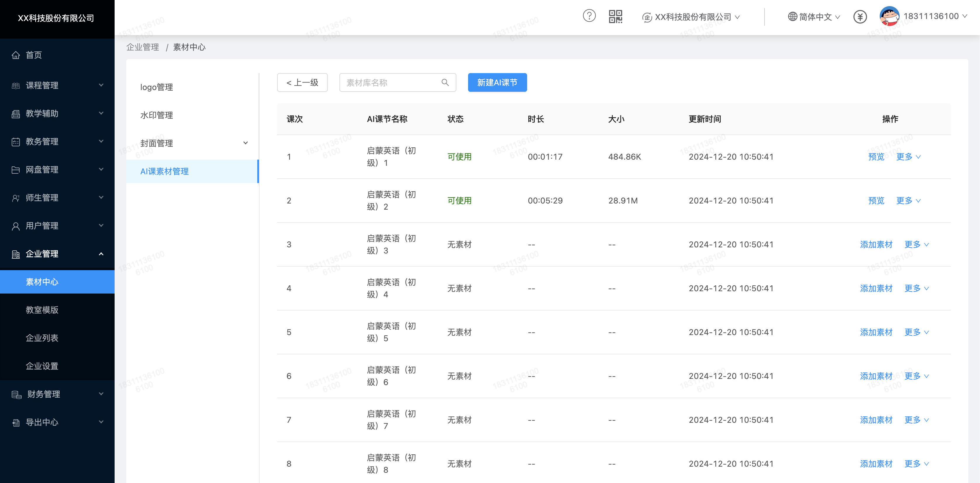Click 添加素材 link for lesson 3
The height and width of the screenshot is (483, 980).
(x=876, y=244)
